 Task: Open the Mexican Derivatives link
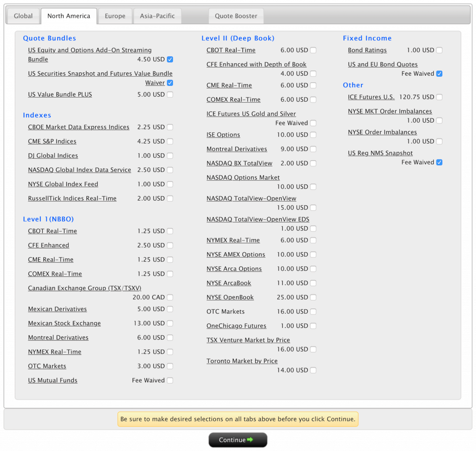pyautogui.click(x=57, y=309)
